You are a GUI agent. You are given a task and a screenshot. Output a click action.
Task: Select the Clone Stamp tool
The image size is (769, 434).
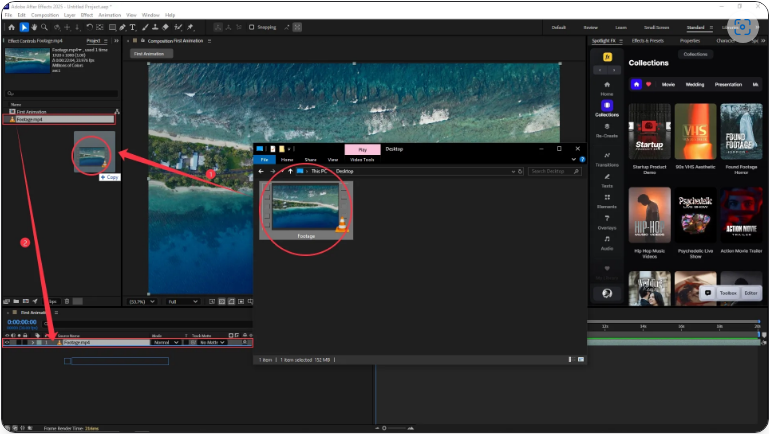[155, 27]
